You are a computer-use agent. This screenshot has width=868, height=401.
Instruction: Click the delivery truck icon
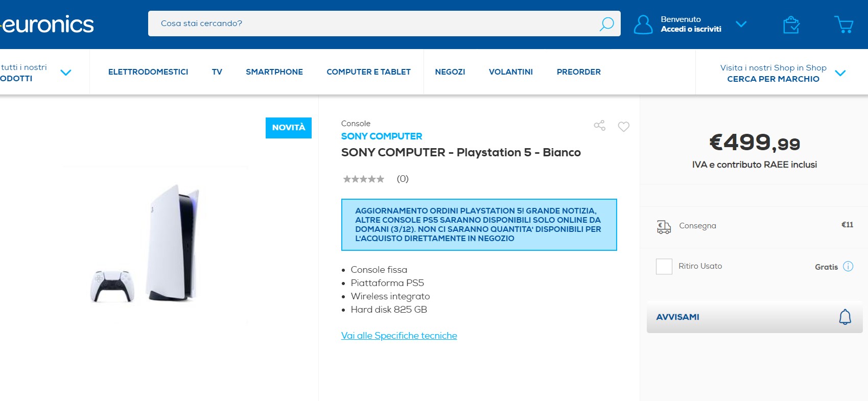(x=664, y=226)
